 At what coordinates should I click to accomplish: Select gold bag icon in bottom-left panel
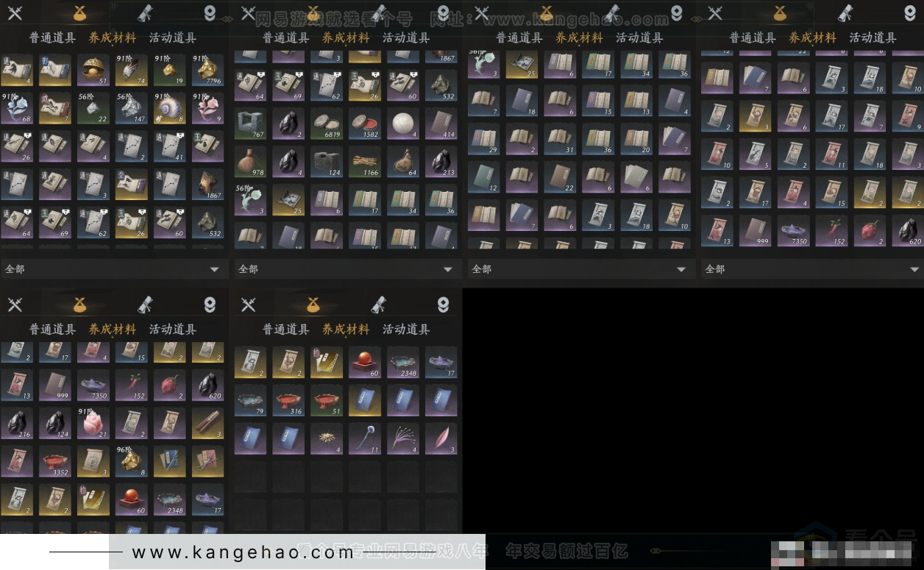coord(80,304)
